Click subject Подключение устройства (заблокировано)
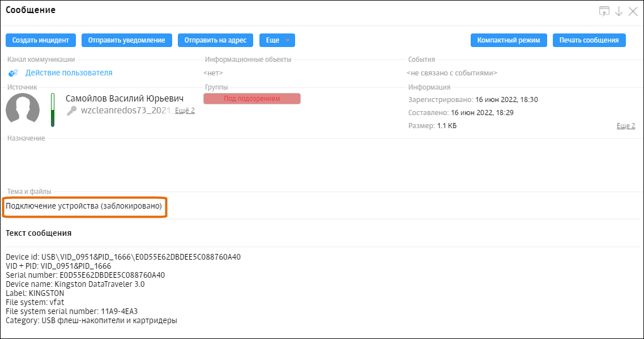644x339 pixels. (x=84, y=206)
